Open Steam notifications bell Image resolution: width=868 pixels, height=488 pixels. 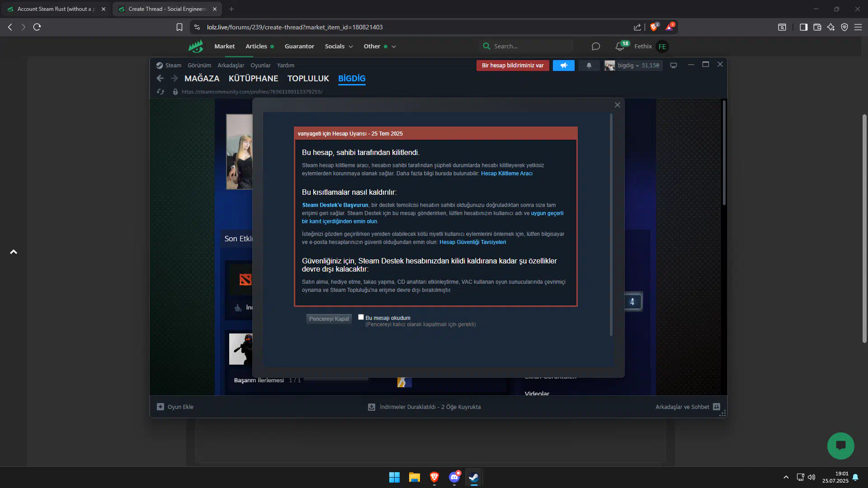click(x=589, y=66)
